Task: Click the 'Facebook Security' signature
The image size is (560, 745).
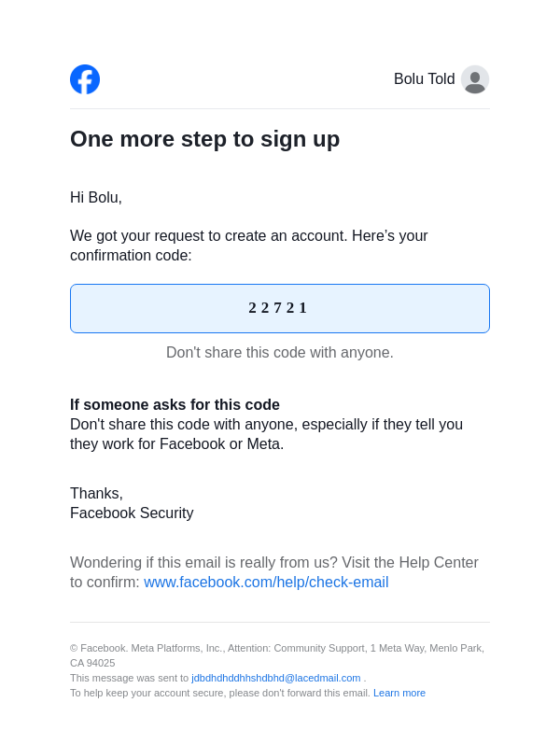Action: point(132,513)
